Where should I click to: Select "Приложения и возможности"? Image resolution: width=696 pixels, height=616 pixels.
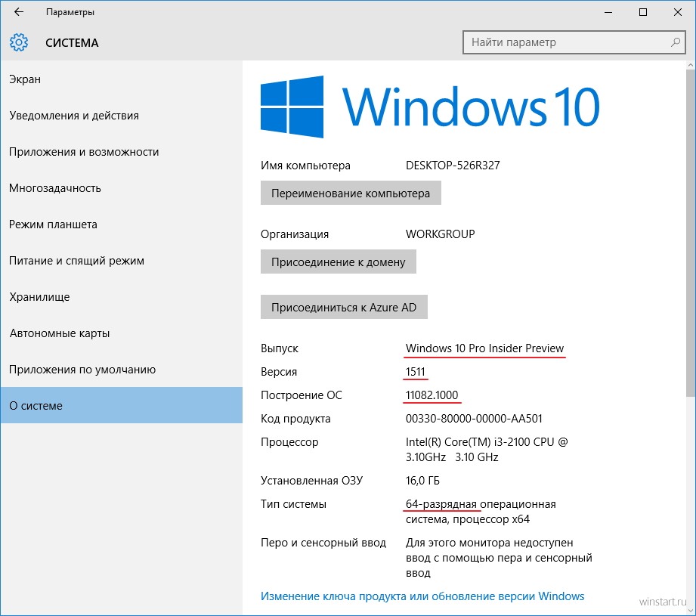tap(121, 152)
